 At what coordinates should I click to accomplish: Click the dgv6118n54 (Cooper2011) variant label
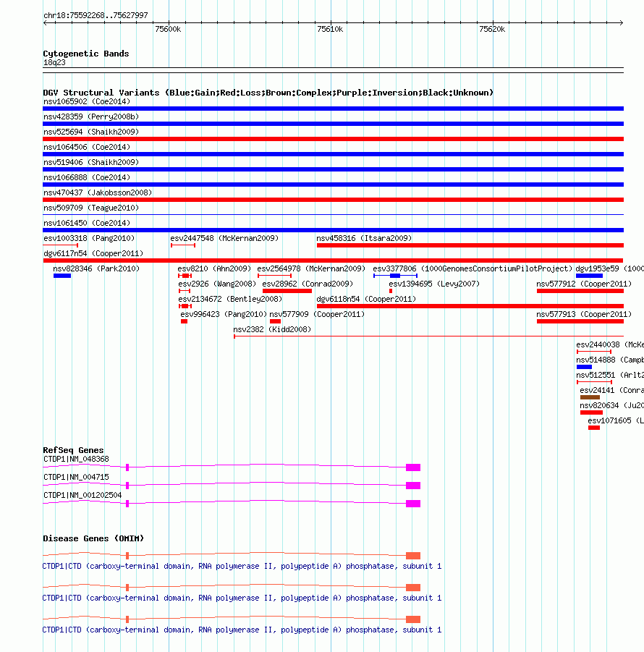[366, 299]
